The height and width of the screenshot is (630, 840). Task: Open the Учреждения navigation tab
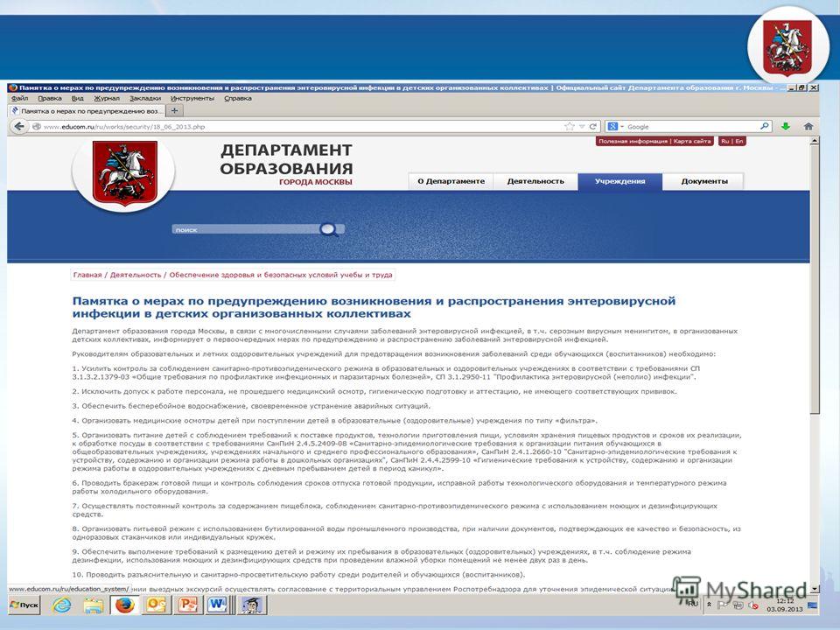619,181
